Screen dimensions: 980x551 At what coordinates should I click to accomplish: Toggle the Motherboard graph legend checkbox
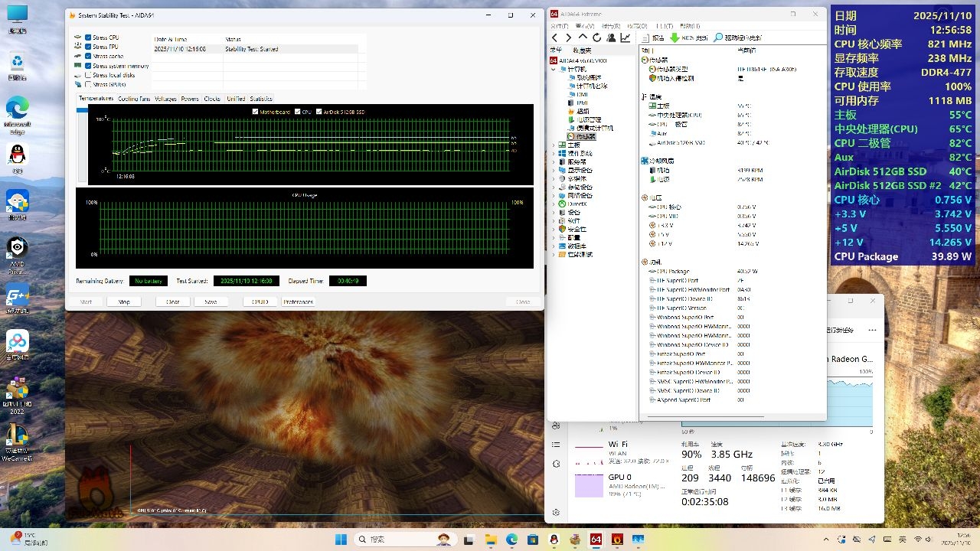(256, 112)
